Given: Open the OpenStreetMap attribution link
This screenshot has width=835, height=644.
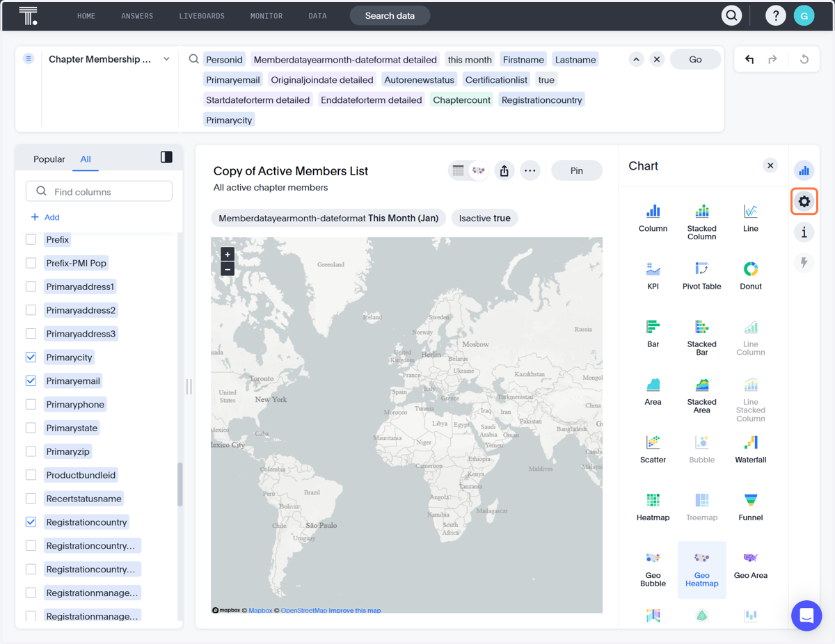Looking at the screenshot, I should point(303,611).
